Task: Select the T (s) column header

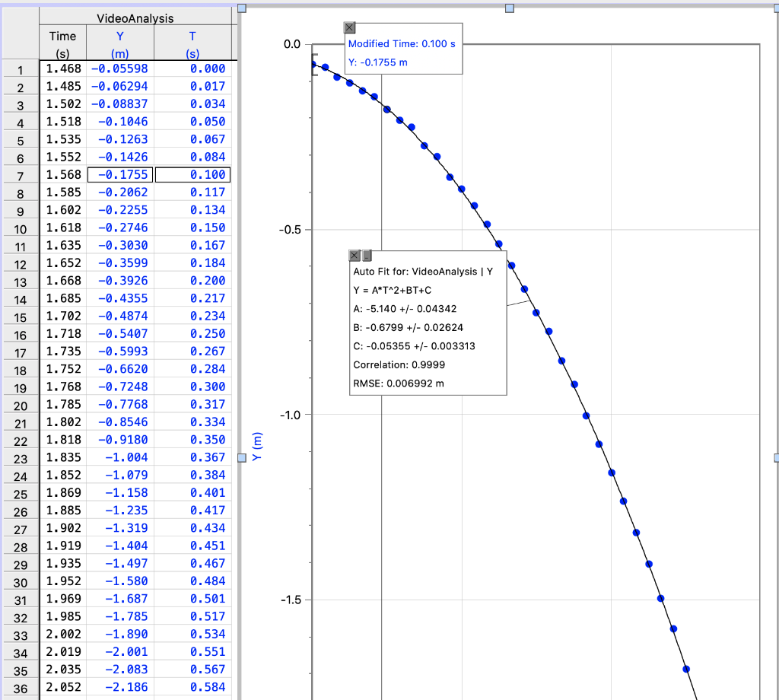Action: 192,44
